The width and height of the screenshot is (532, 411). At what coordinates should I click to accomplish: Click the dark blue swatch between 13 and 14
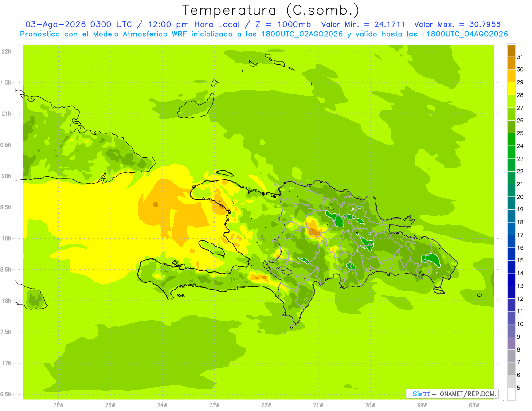click(511, 279)
